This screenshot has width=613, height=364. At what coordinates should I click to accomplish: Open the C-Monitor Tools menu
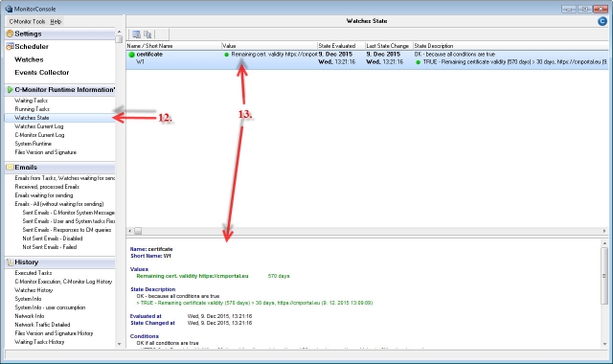[x=28, y=21]
